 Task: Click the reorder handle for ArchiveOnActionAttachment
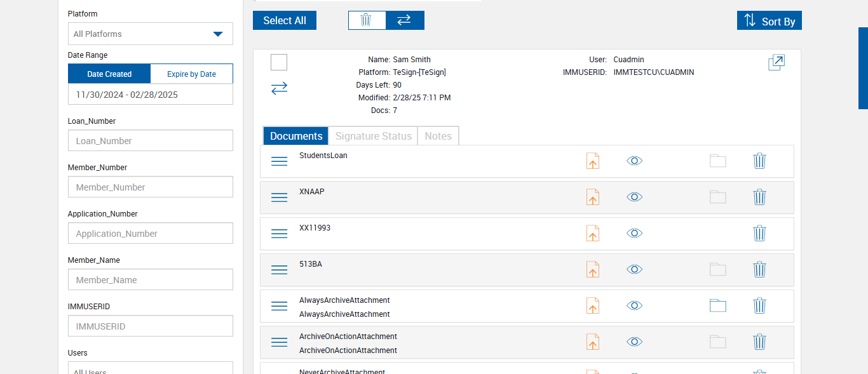tap(280, 342)
